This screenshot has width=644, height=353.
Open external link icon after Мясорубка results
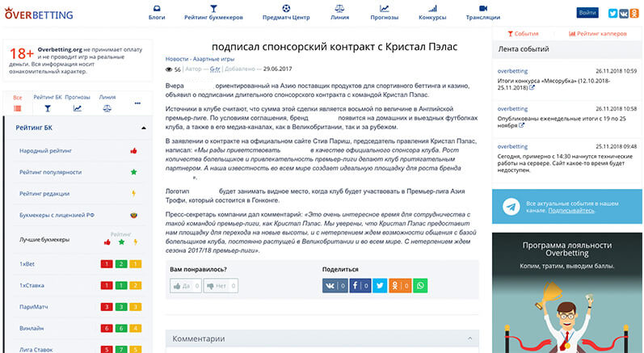tap(532, 88)
